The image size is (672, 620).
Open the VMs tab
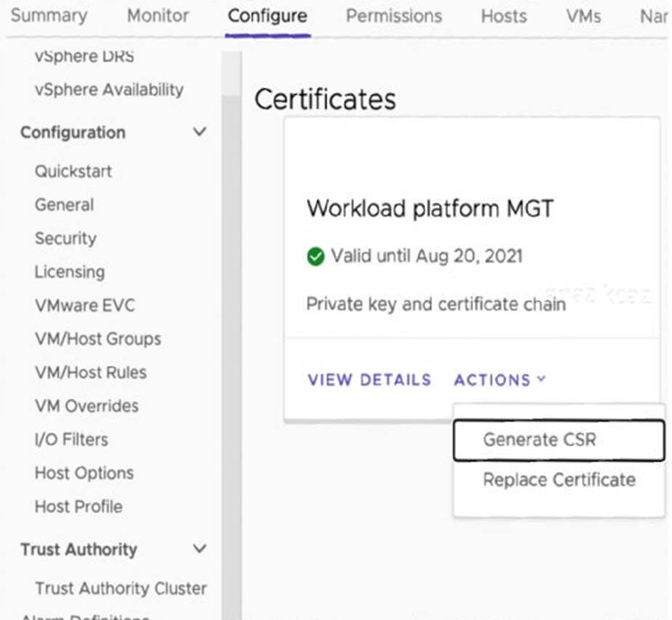point(583,16)
